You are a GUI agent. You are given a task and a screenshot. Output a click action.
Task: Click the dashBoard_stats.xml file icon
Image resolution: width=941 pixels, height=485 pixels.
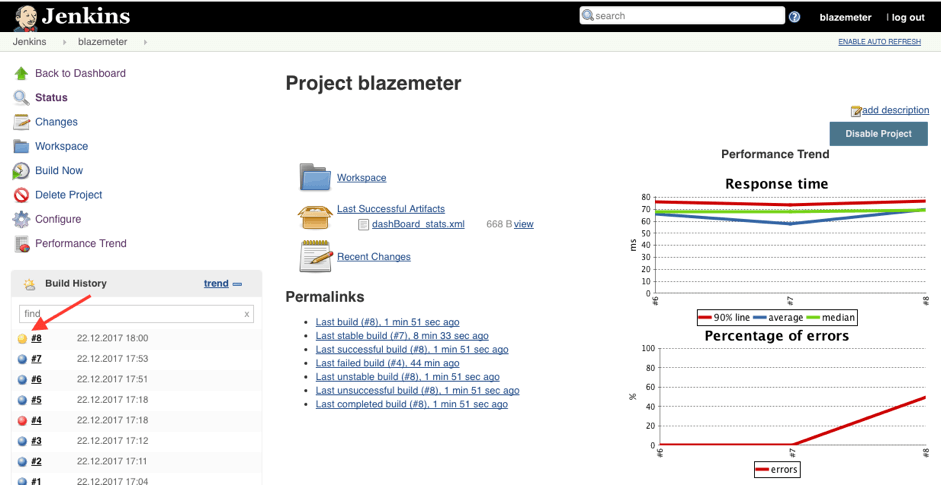pyautogui.click(x=362, y=224)
